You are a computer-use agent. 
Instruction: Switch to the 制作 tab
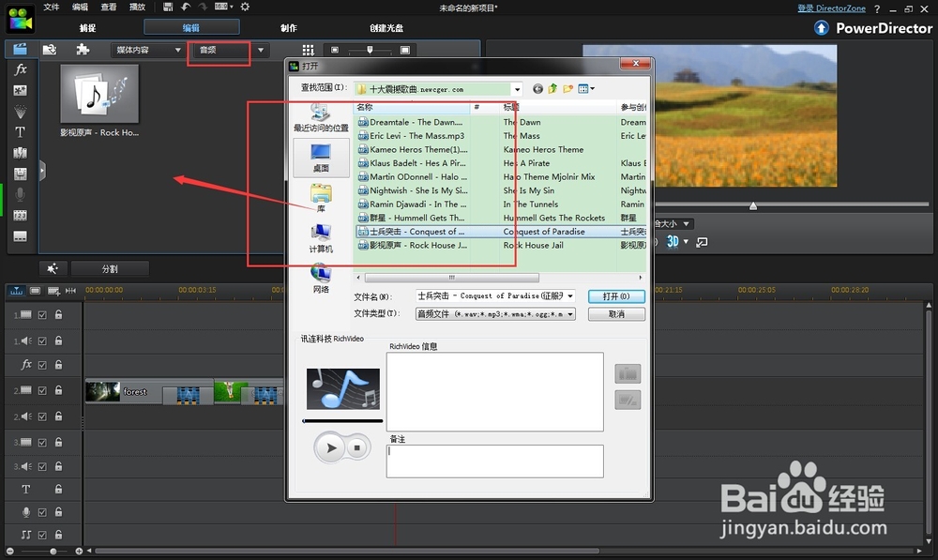pos(289,27)
